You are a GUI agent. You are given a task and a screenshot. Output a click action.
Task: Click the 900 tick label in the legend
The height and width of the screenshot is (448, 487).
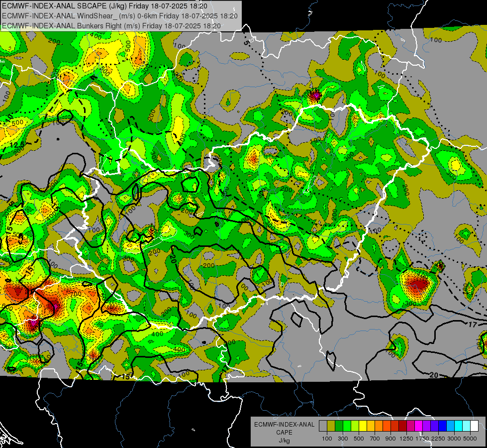[390, 439]
